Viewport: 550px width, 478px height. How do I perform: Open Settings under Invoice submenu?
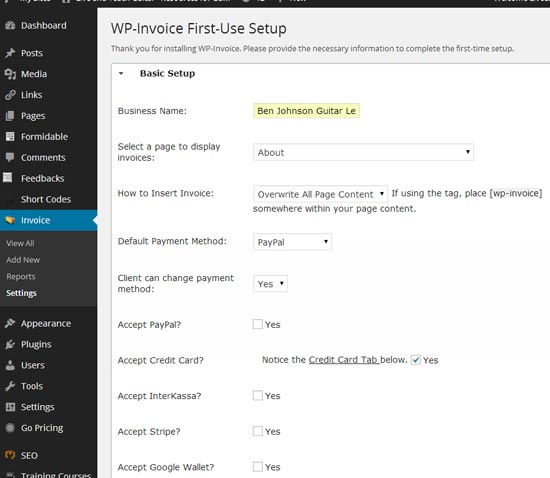tap(21, 293)
